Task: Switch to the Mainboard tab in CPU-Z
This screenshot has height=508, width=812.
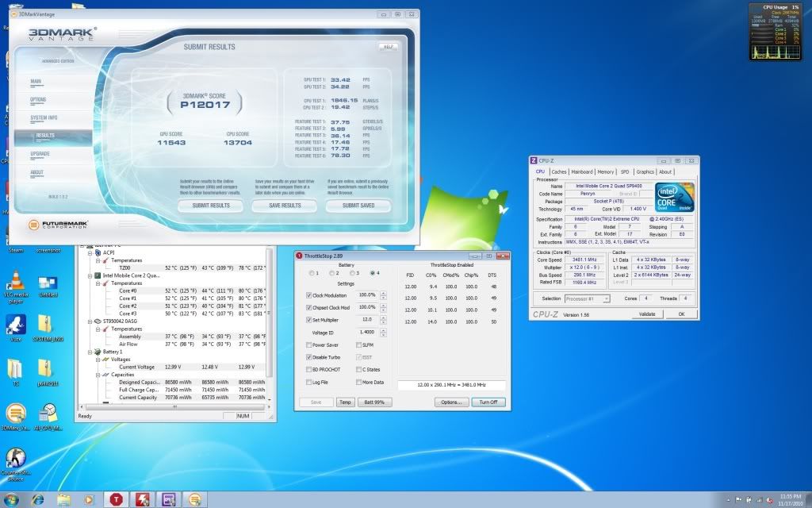Action: 581,171
